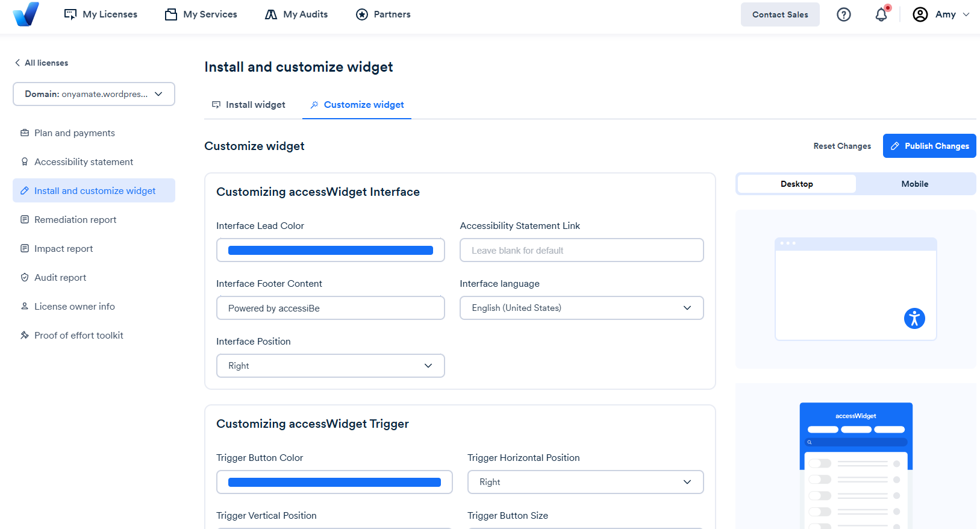Open the Interface Position dropdown
The height and width of the screenshot is (529, 980).
pyautogui.click(x=331, y=366)
